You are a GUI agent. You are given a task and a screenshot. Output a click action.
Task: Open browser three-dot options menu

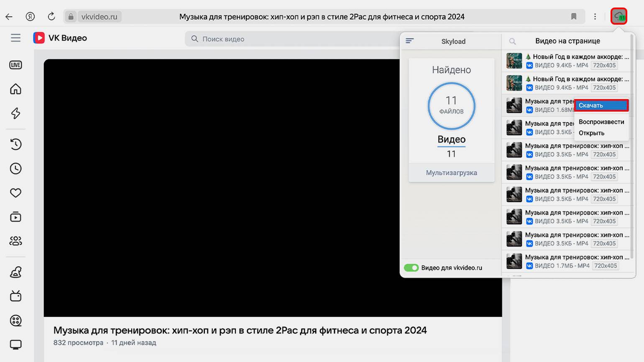pos(595,17)
